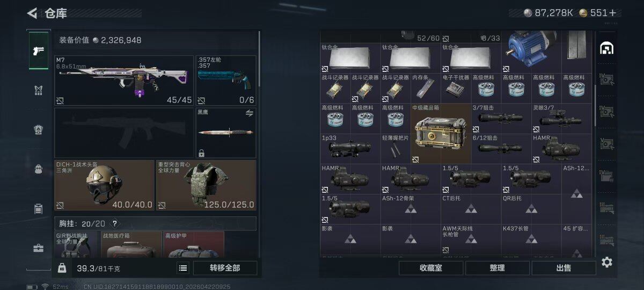Image resolution: width=644 pixels, height=290 pixels.
Task: Open the chest rig vest category icon
Action: [x=38, y=90]
